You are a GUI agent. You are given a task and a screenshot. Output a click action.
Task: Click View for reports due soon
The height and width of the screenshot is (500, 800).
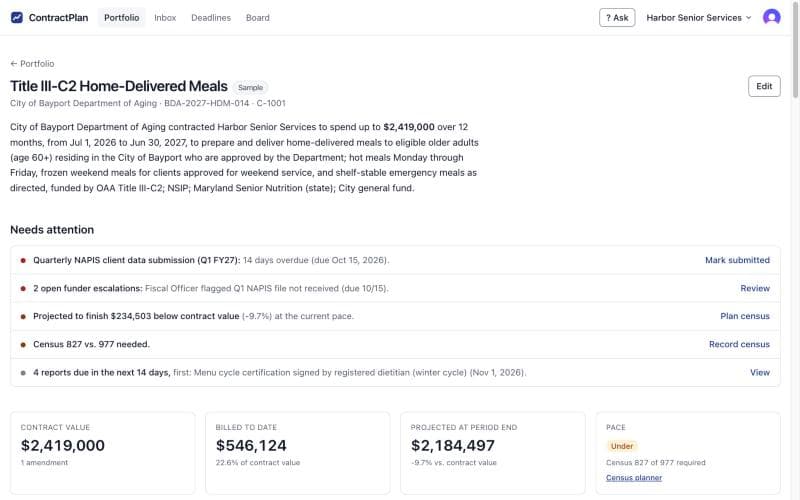(760, 372)
